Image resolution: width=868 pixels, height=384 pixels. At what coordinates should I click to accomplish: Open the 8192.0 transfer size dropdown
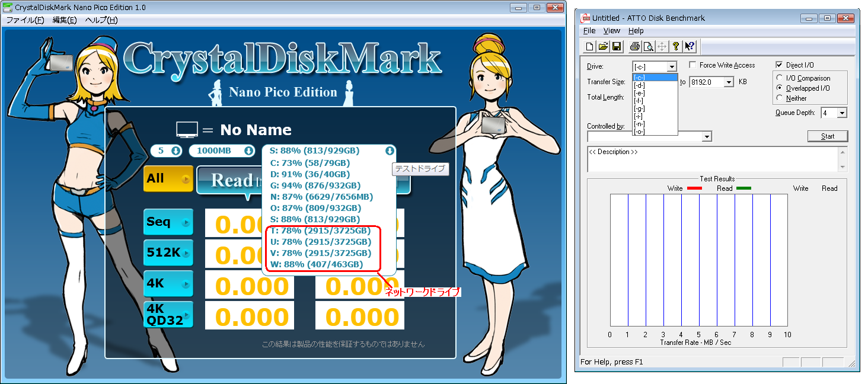(729, 82)
